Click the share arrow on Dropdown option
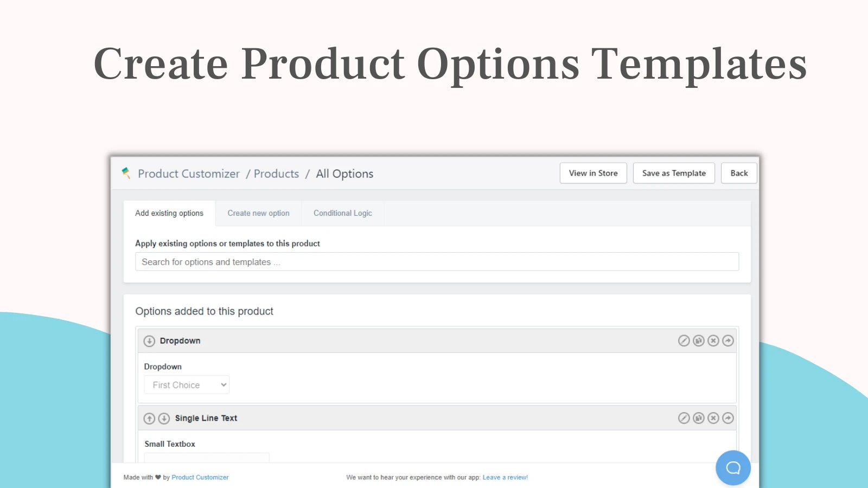868x488 pixels. (x=728, y=341)
